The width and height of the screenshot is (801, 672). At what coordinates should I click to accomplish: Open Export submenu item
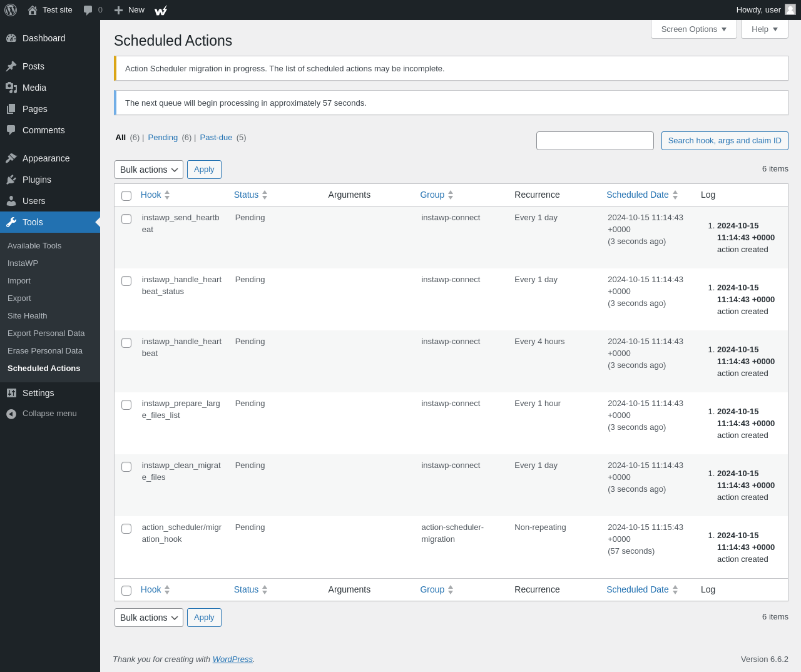tap(19, 298)
